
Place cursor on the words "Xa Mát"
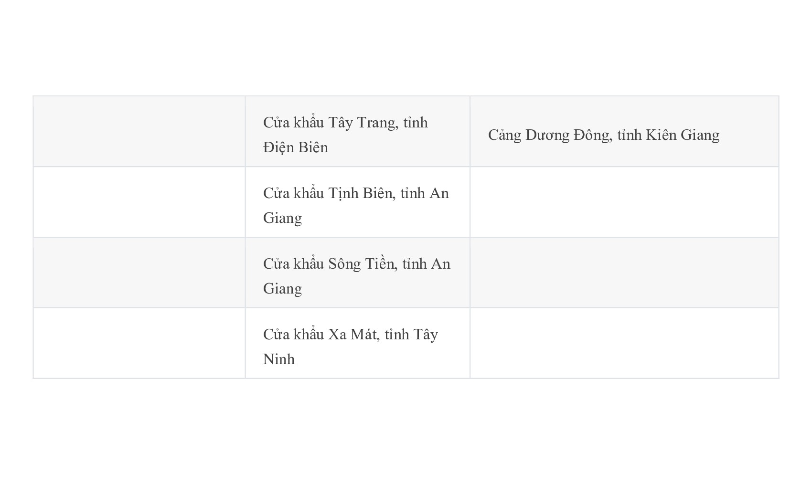point(352,335)
